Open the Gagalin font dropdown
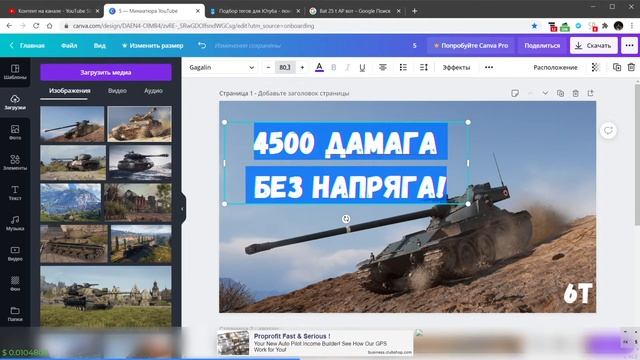 [221, 67]
